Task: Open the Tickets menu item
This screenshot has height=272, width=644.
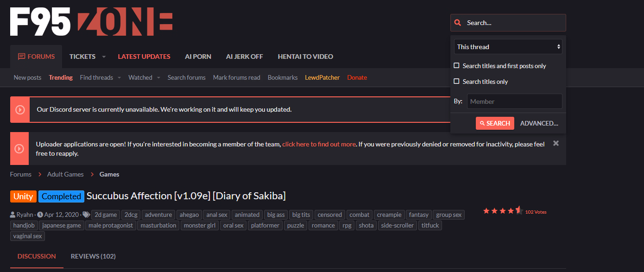Action: pos(82,57)
